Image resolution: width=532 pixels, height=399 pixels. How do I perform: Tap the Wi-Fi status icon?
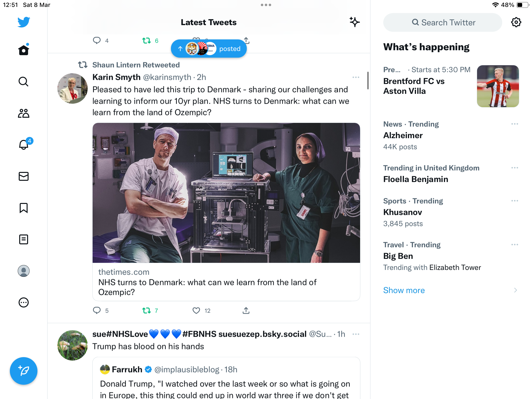[495, 5]
